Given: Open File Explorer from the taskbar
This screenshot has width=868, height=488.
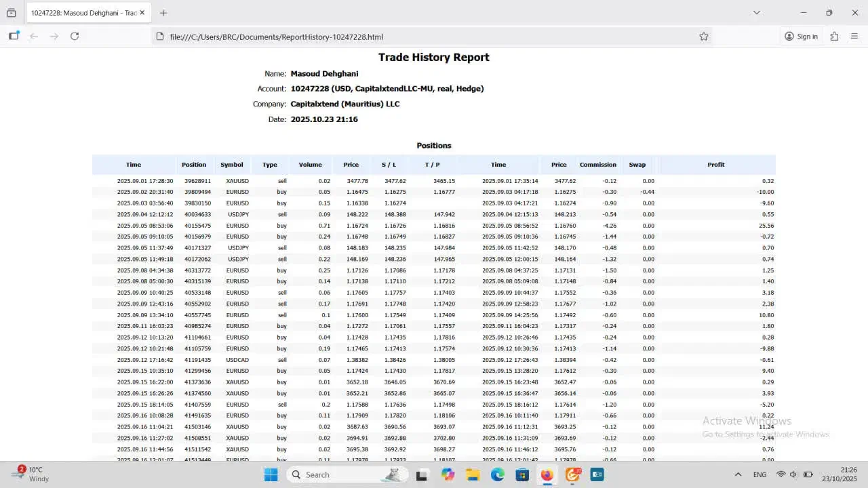Looking at the screenshot, I should click(473, 475).
